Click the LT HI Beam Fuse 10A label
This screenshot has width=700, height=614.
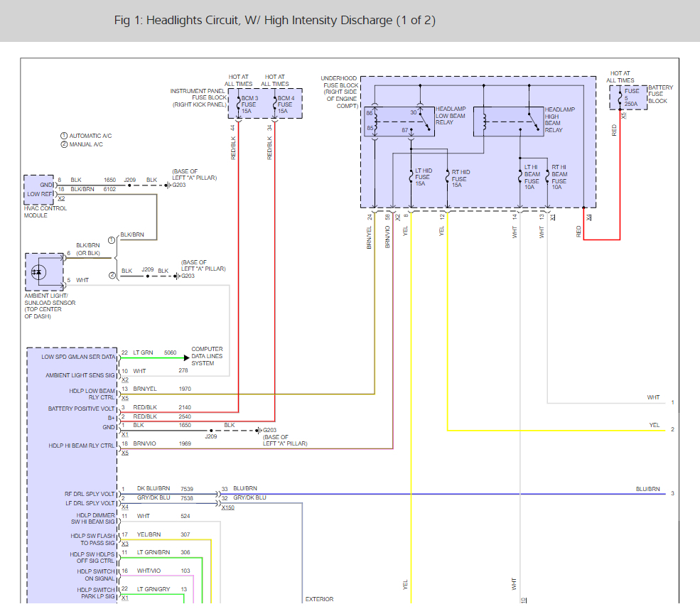(x=532, y=177)
